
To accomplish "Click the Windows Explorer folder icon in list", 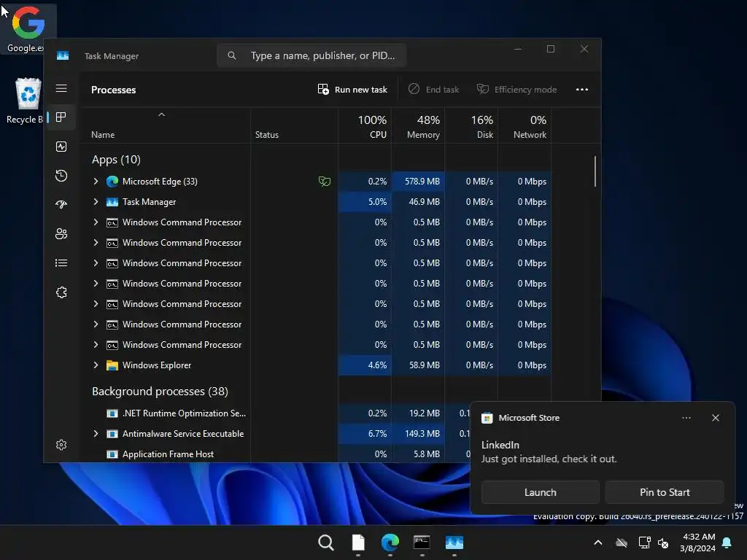I will (112, 365).
